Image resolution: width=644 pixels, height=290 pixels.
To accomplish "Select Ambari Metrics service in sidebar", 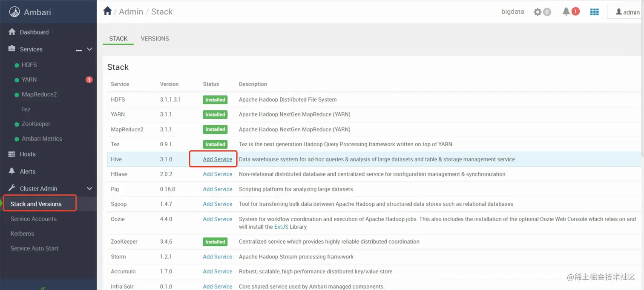I will 42,139.
